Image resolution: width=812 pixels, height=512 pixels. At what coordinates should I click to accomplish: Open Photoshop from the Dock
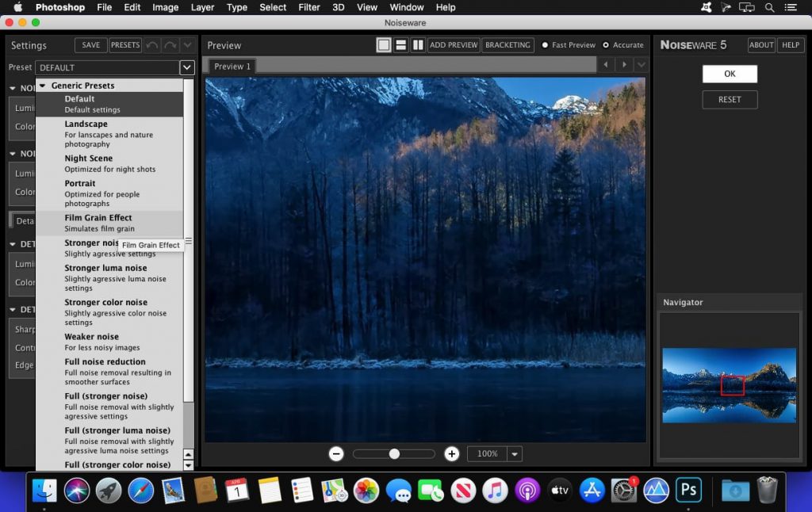coord(687,490)
